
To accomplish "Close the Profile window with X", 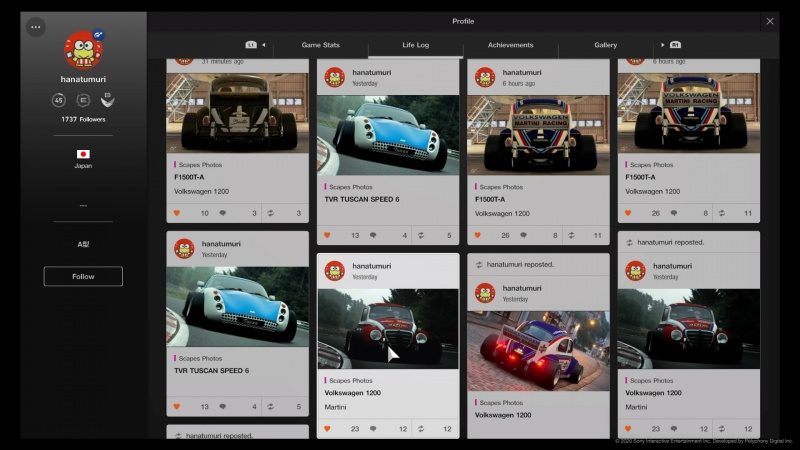I will click(x=769, y=21).
